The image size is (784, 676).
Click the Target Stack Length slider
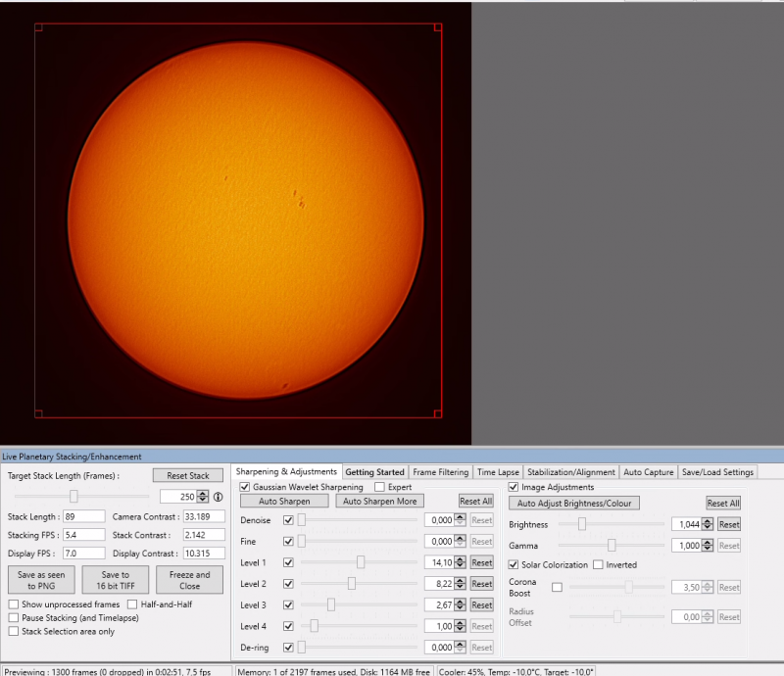coord(82,497)
